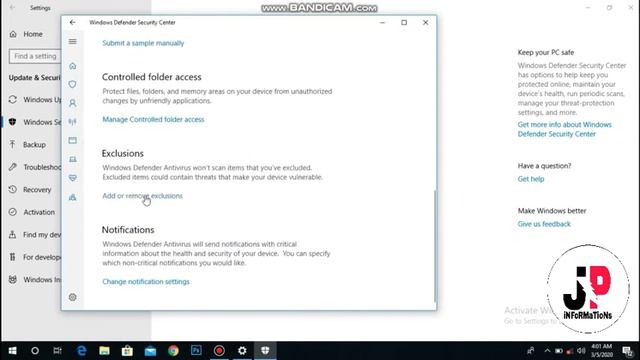Open Bandicam recorder from taskbar
640x360 pixels.
click(219, 351)
